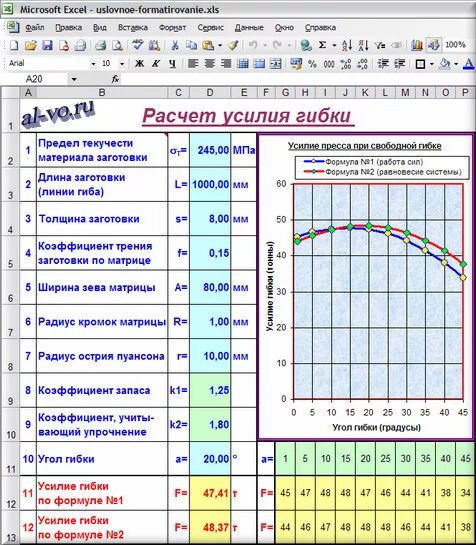This screenshot has height=545, width=476.
Task: Apply the Font Color A button
Action: [x=469, y=64]
